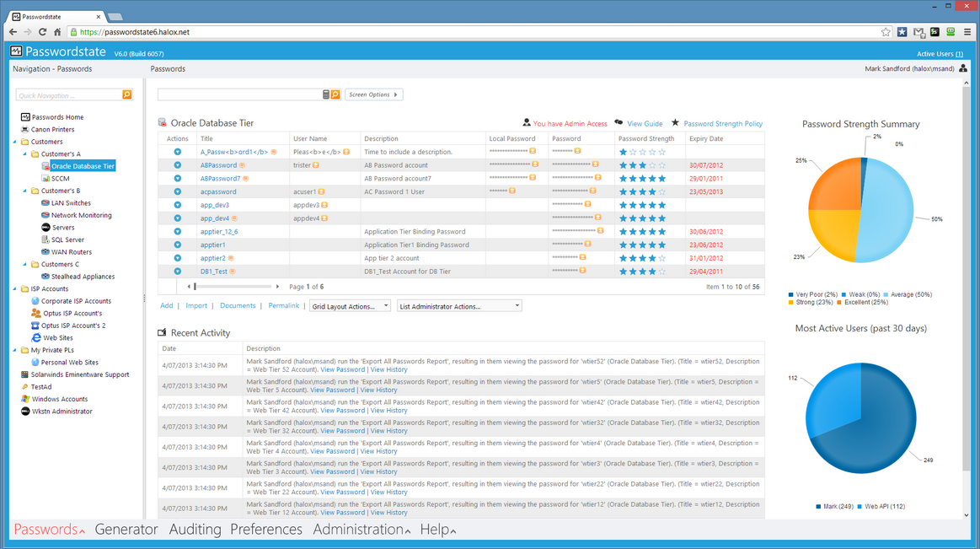Open the SCCM password list
The height and width of the screenshot is (549, 980).
(x=60, y=178)
